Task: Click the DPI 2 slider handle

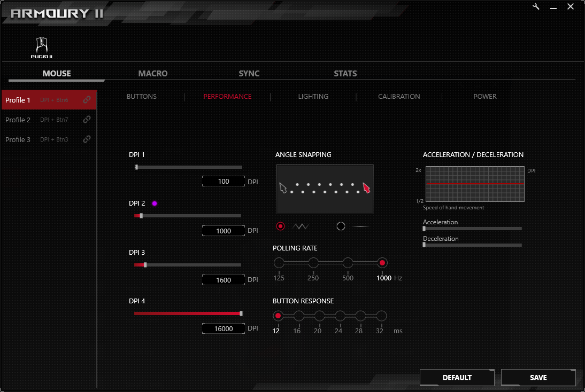Action: (141, 216)
